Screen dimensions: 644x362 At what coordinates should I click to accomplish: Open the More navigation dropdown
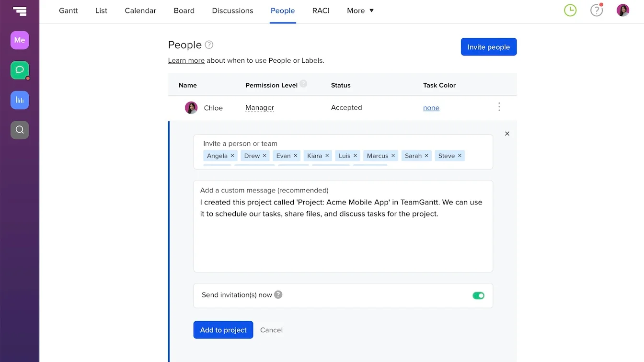tap(360, 11)
